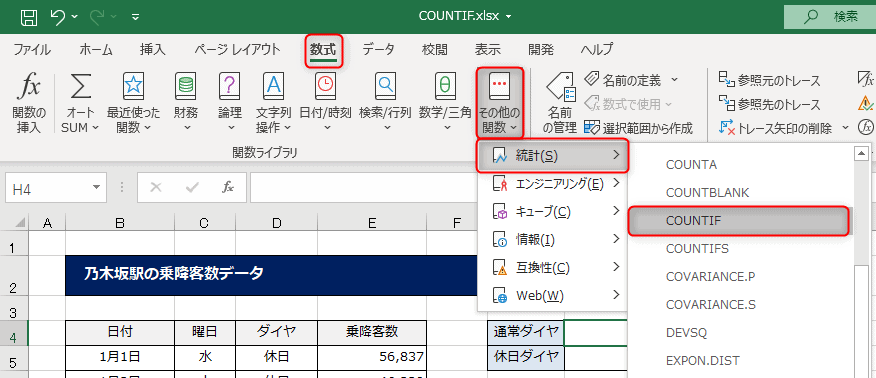Click the function list scroll-up arrow
Screen dimensions: 876x378
click(x=862, y=152)
